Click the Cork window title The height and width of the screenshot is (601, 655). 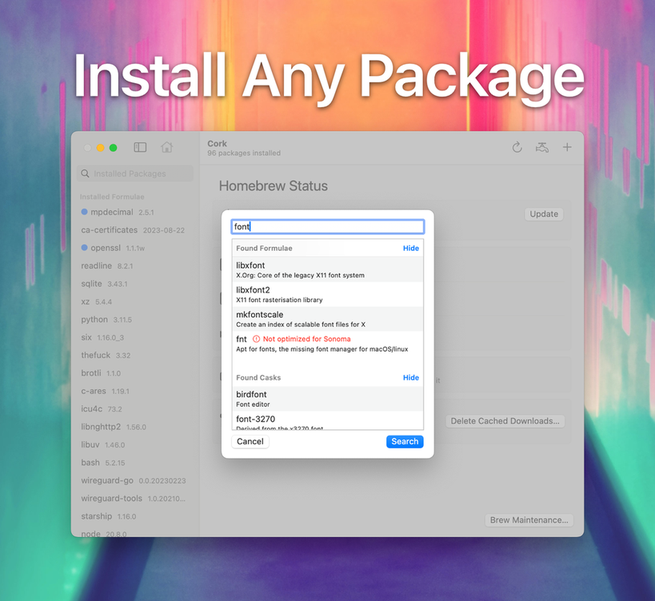217,143
